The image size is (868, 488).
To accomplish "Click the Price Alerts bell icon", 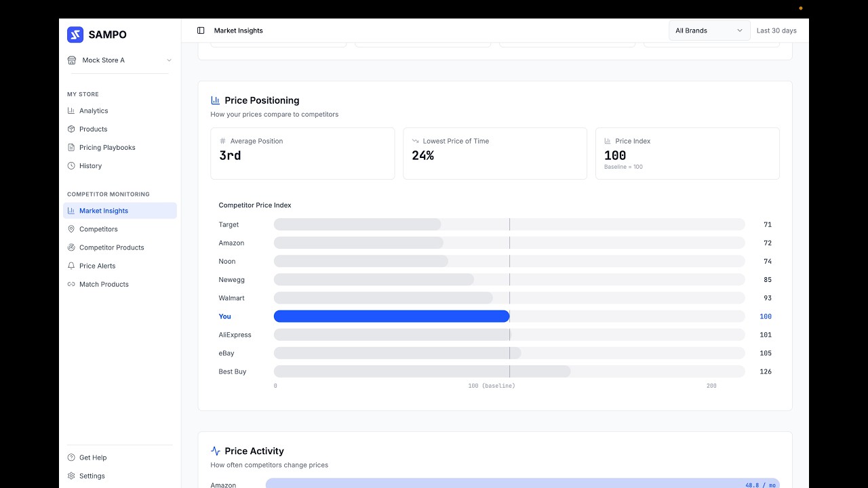I will [x=71, y=266].
